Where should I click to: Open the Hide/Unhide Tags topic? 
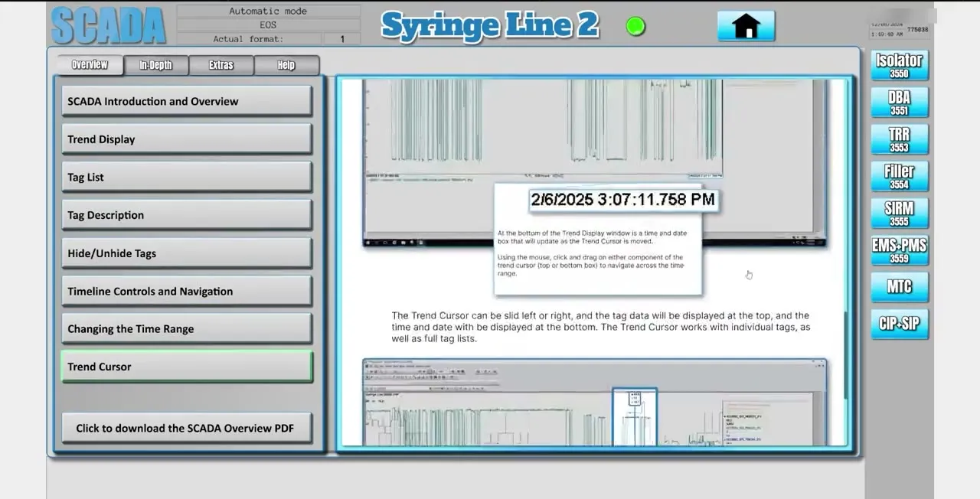point(187,253)
